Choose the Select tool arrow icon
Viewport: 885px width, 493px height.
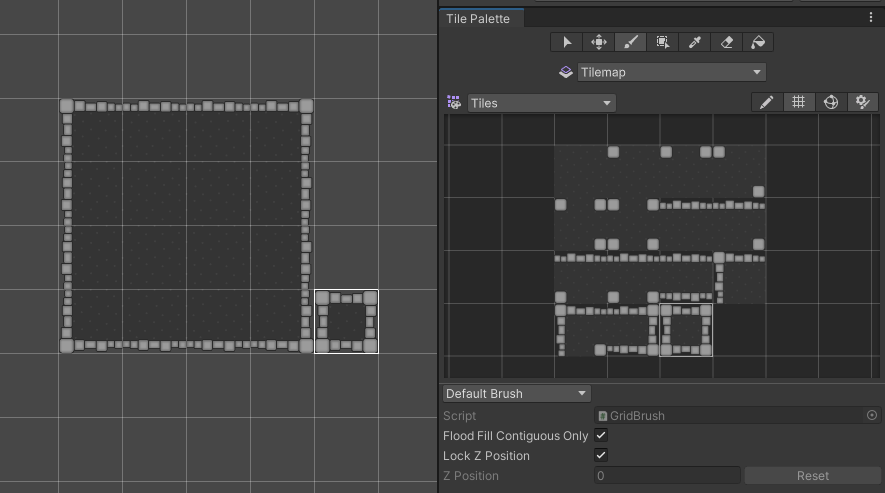pyautogui.click(x=567, y=42)
